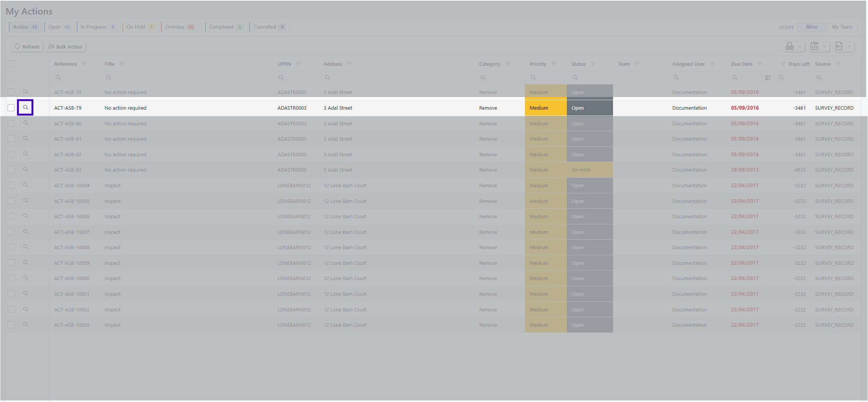This screenshot has height=402, width=868.
Task: Tick the select-all header checkbox
Action: [x=11, y=64]
